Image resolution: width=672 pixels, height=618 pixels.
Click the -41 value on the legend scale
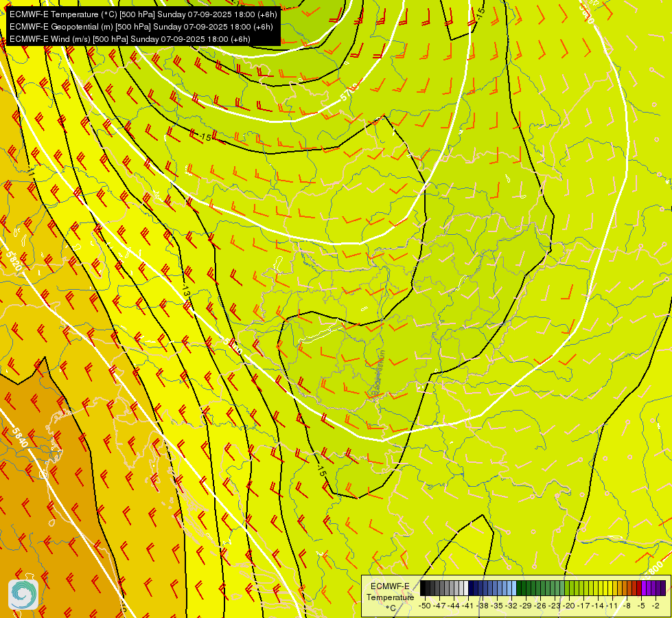pyautogui.click(x=467, y=606)
